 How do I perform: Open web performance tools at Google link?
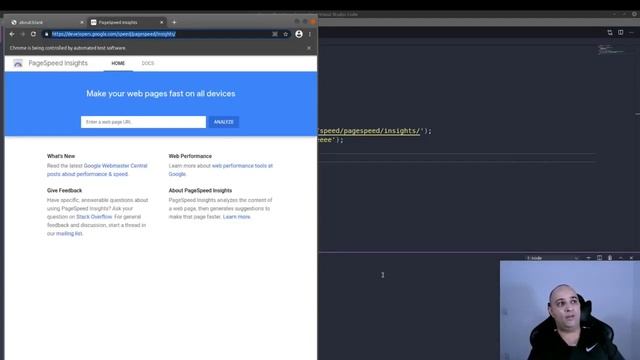221,170
